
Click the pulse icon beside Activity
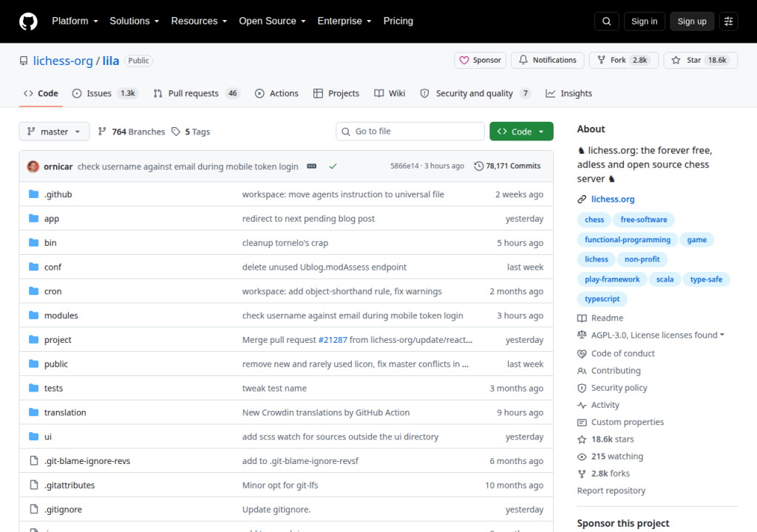point(582,405)
